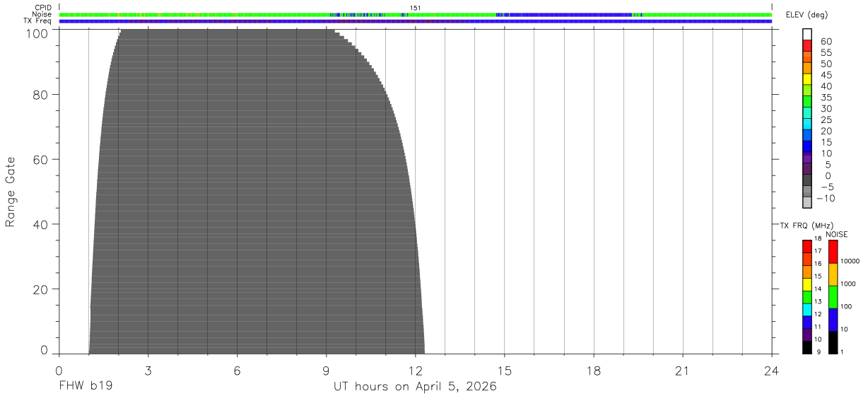Click the 1000 label on NOISE scale
This screenshot has height=401, width=868.
[850, 284]
